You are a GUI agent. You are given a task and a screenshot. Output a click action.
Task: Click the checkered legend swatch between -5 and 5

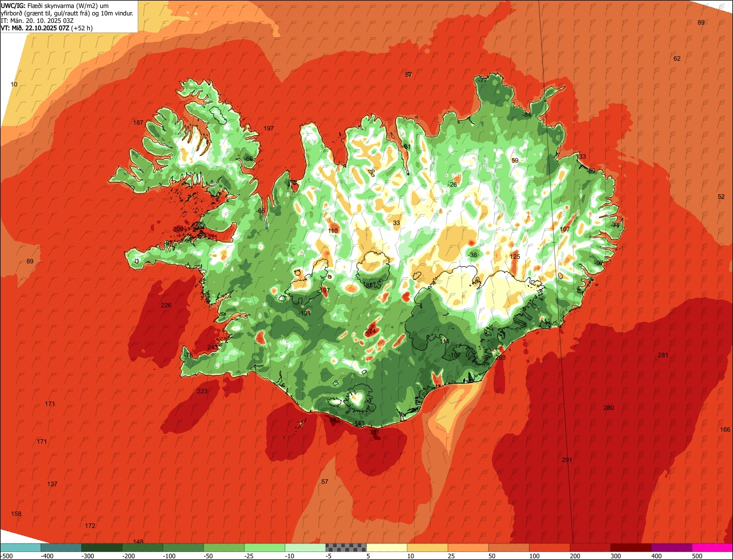pos(346,547)
